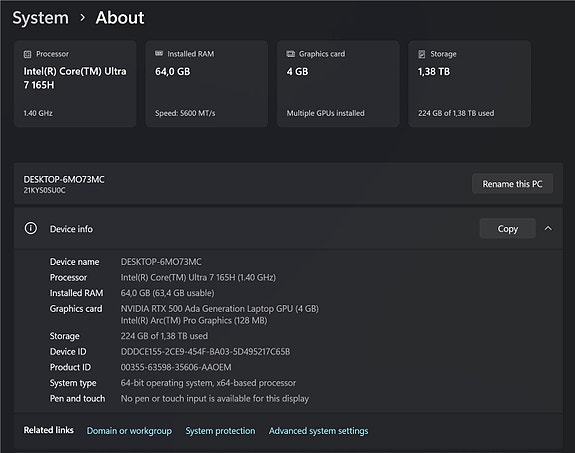Click the Storage drive icon
This screenshot has width=575, height=453.
tap(422, 54)
